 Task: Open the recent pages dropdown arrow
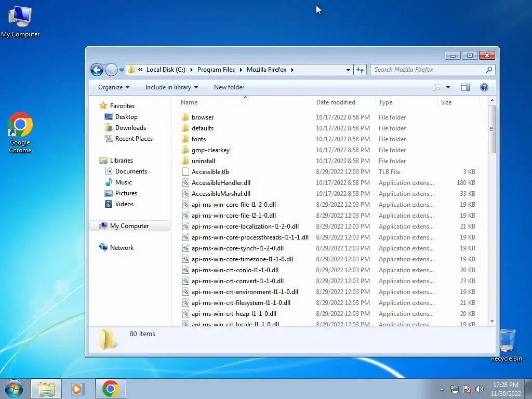click(x=122, y=70)
